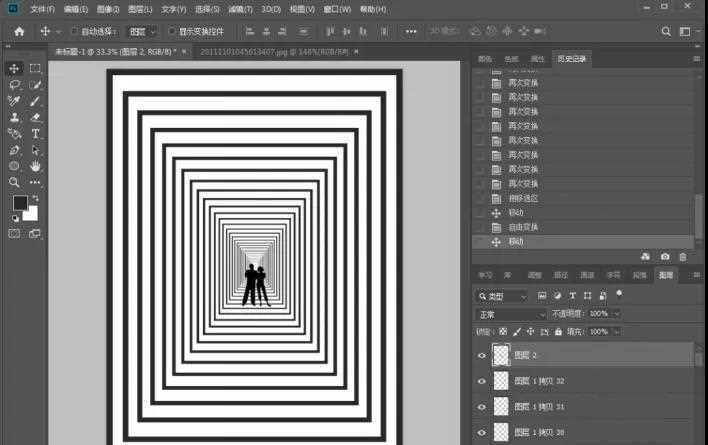Create new document from current state
The width and height of the screenshot is (708, 445).
[646, 257]
